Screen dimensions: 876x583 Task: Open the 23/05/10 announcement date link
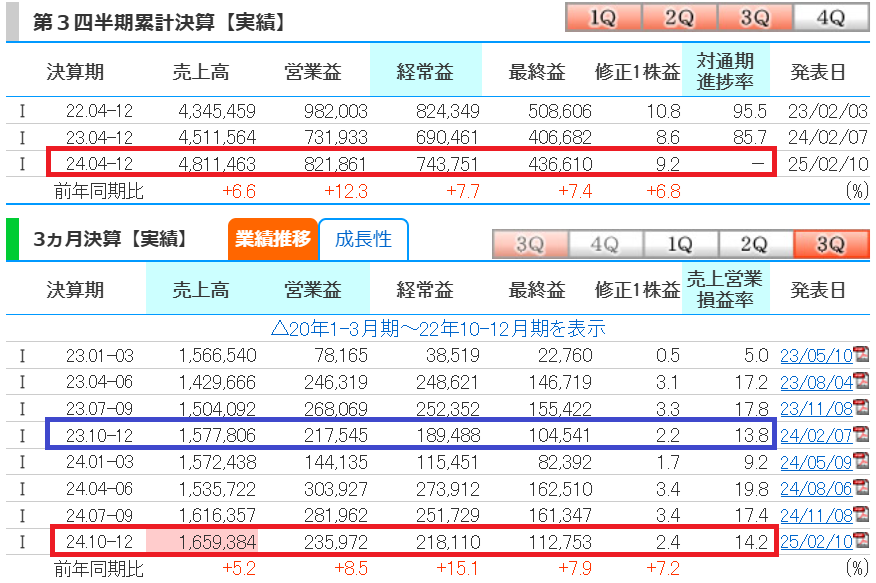click(816, 356)
